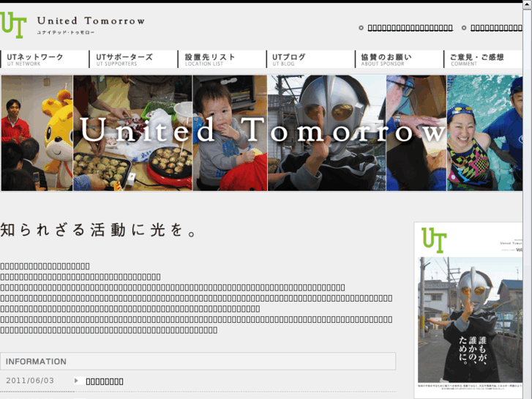Click the second top-right header link
Viewport: 532px width, 399px height.
496,28
